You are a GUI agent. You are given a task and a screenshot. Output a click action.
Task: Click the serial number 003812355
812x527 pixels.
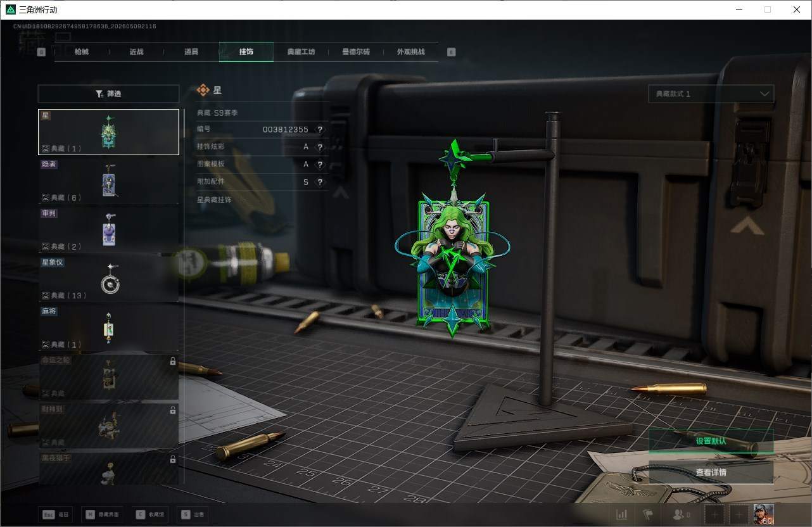(286, 130)
